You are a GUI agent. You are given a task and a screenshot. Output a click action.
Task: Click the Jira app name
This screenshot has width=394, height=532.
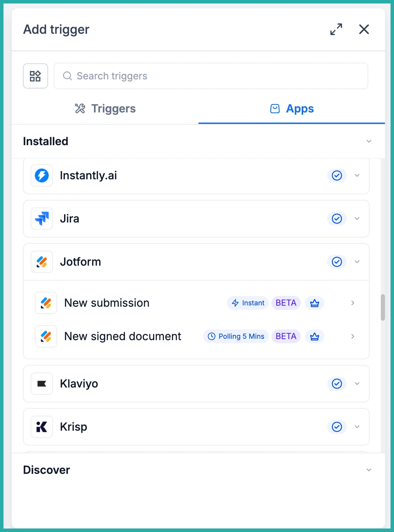click(70, 219)
